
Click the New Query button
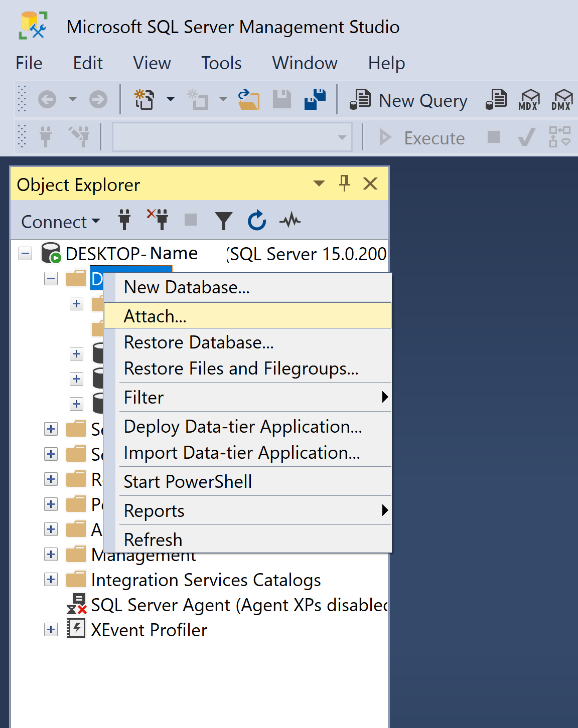click(x=409, y=100)
